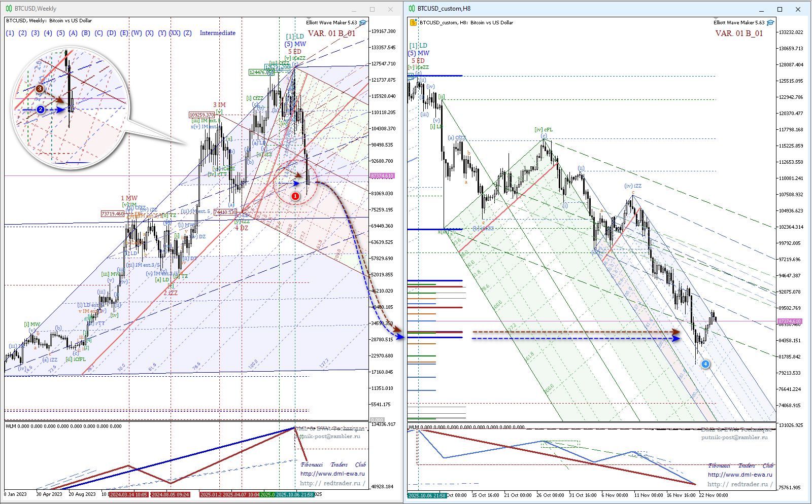The image size is (812, 504).
Task: Click the 2024.03.14 10:05 red time marker
Action: pyautogui.click(x=128, y=494)
